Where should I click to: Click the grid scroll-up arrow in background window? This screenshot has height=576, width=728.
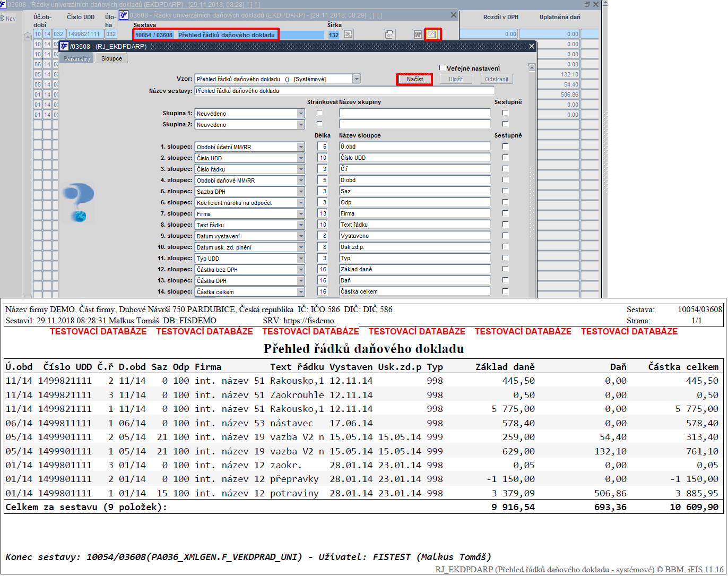pyautogui.click(x=28, y=37)
